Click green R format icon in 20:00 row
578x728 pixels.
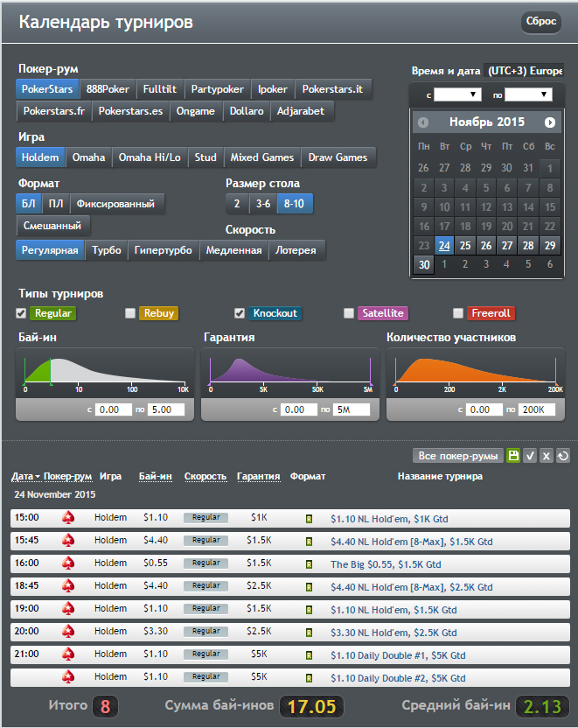pos(309,633)
